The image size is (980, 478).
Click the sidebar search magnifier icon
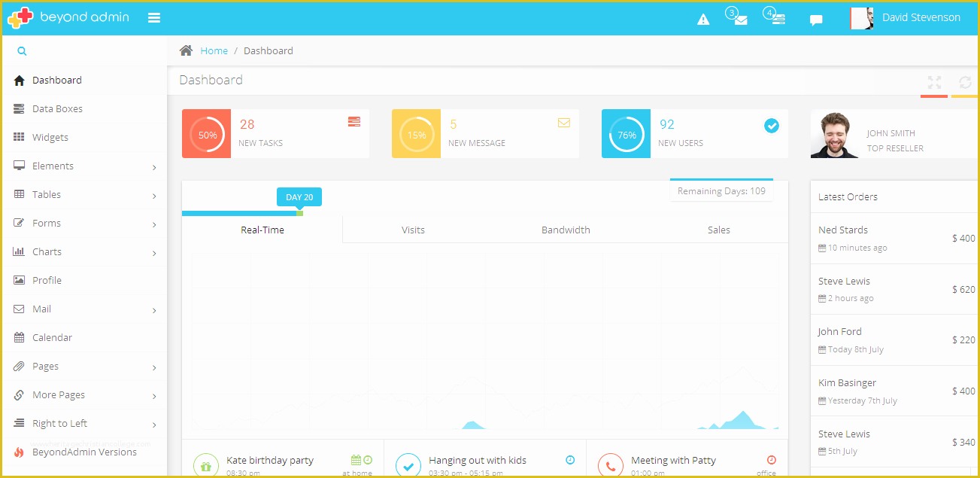(21, 50)
